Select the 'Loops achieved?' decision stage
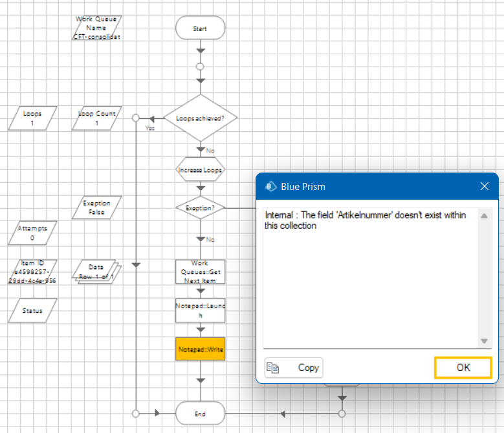Image resolution: width=504 pixels, height=433 pixels. click(201, 118)
